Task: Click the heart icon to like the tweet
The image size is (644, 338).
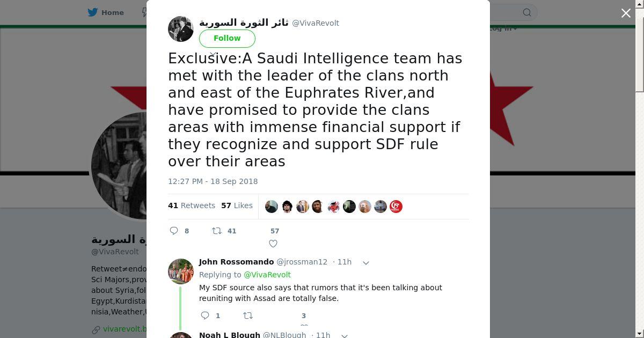Action: [x=273, y=244]
